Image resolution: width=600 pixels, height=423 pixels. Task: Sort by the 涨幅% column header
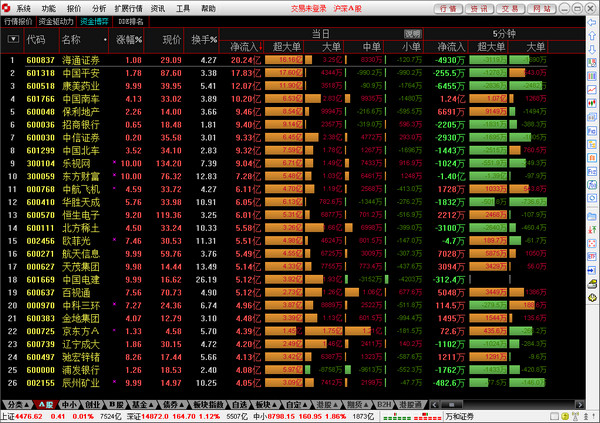129,40
